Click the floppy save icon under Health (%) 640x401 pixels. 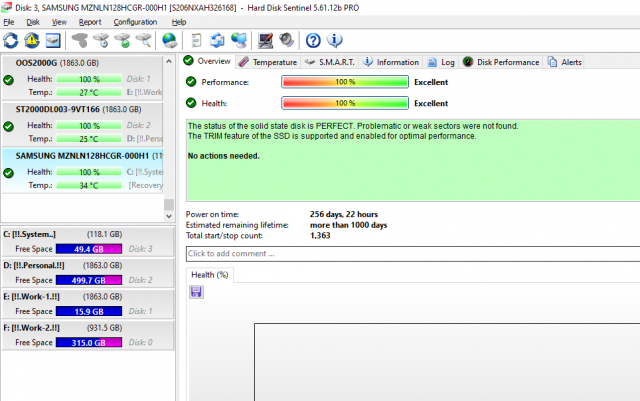(x=196, y=291)
